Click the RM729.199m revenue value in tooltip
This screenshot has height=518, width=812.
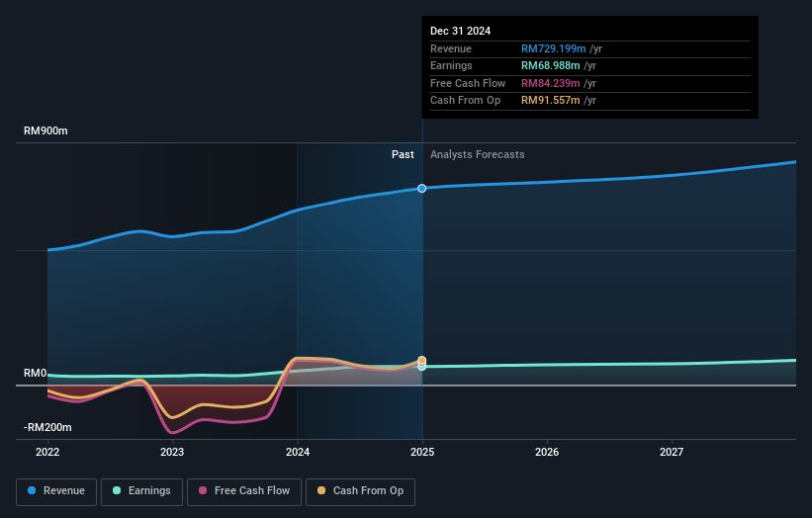pyautogui.click(x=552, y=48)
